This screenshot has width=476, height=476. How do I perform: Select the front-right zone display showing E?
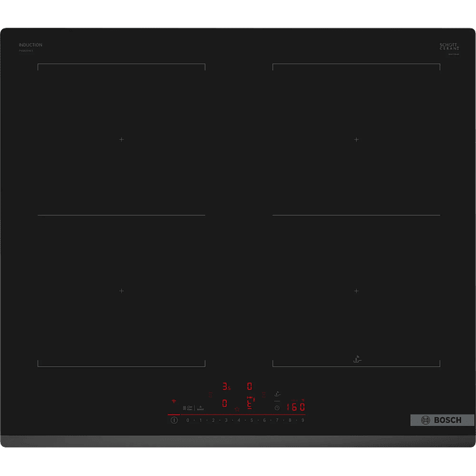249,404
